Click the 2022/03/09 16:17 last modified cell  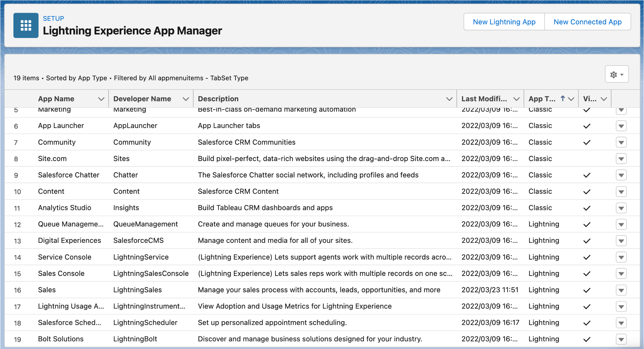(x=490, y=323)
